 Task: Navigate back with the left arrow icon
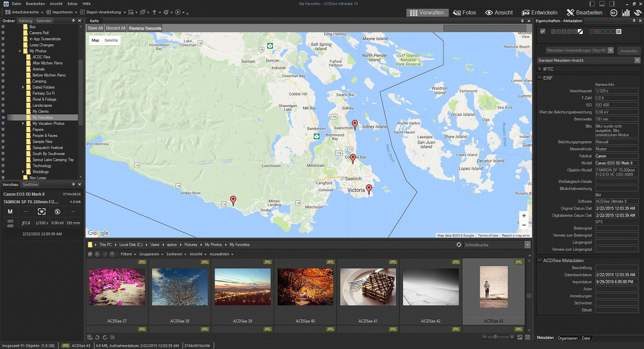pyautogui.click(x=97, y=254)
